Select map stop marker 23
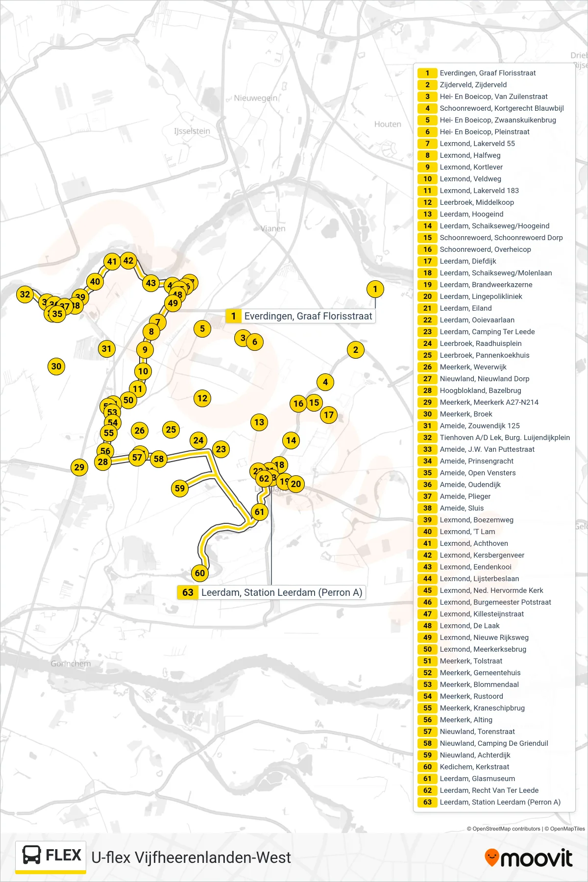Screen dimensions: 588x882 click(x=221, y=449)
